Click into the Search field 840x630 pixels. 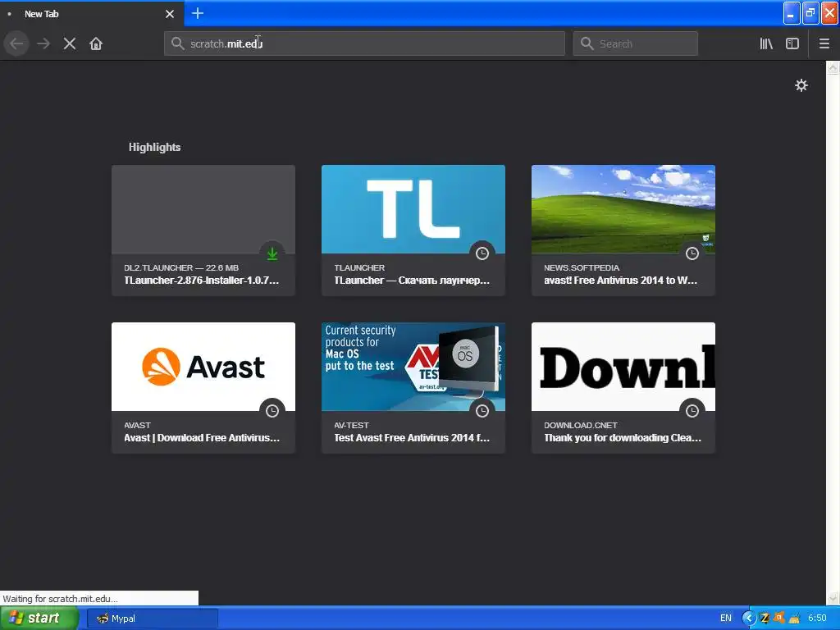point(636,43)
